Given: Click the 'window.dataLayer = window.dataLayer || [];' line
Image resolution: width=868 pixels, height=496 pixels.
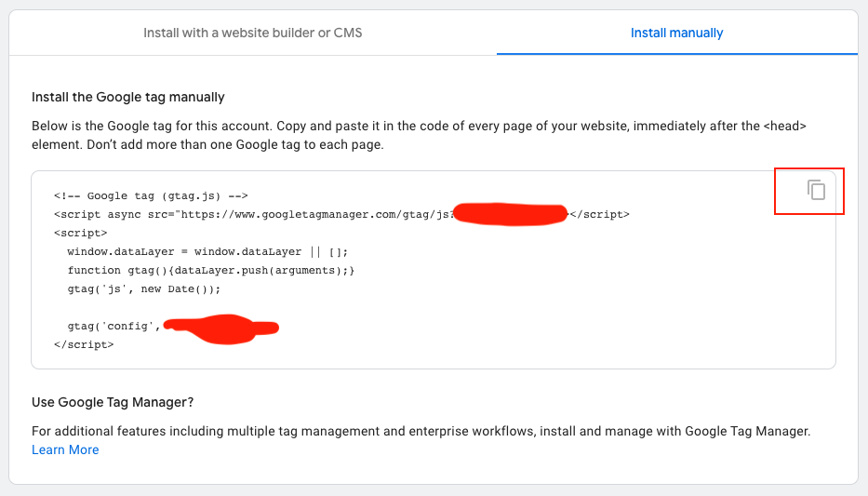Looking at the screenshot, I should [207, 252].
